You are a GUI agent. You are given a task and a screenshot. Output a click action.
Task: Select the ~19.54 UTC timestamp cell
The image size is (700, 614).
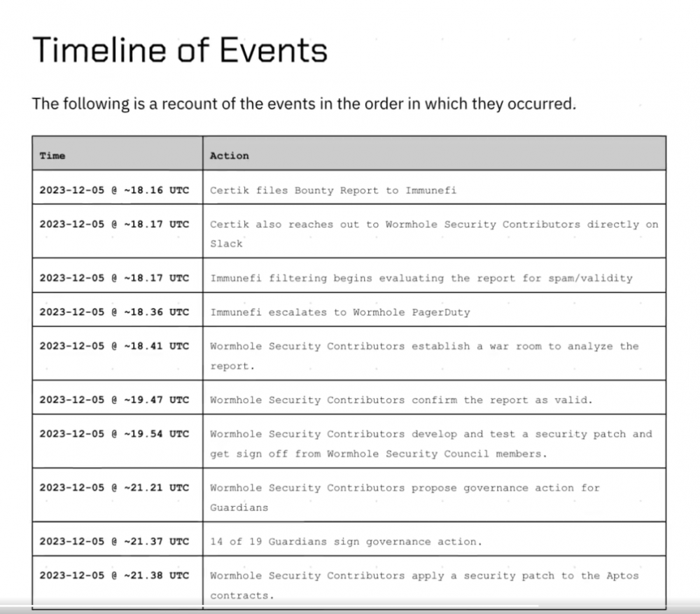(x=118, y=441)
